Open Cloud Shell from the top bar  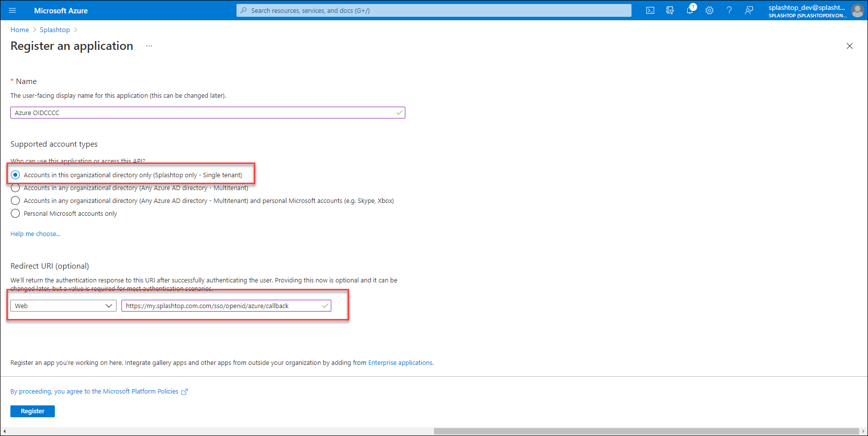(650, 10)
